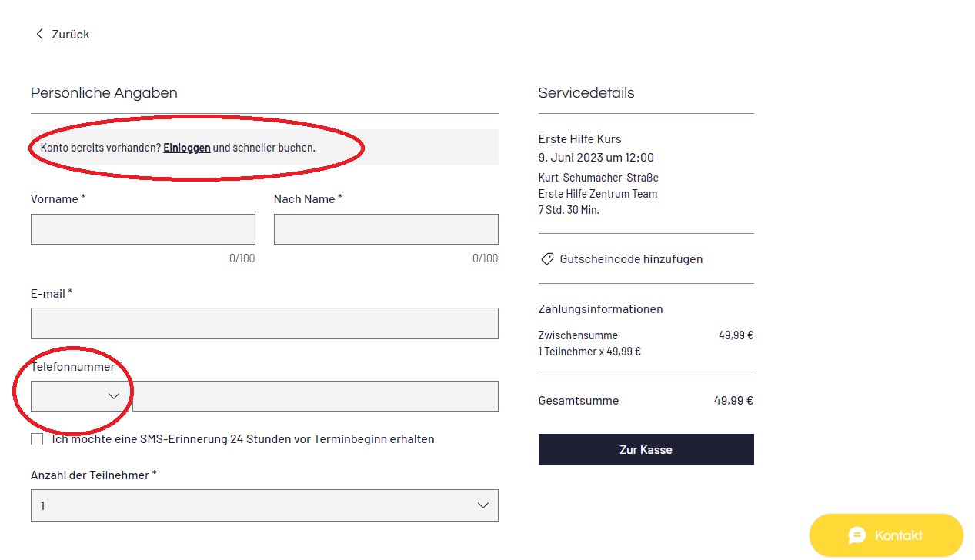Proceed with the Zur Kasse button
Screen dimensions: 975x560
[x=646, y=449]
